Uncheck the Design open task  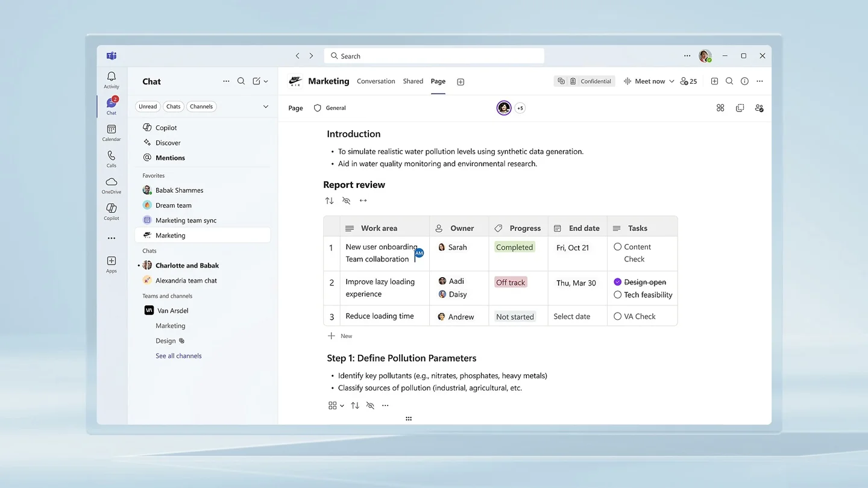(618, 282)
